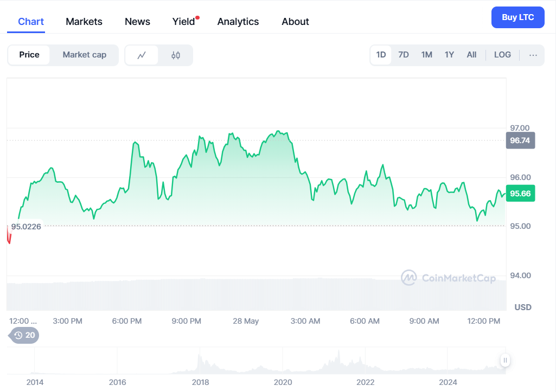This screenshot has height=392, width=556.
Task: Click the 94.00 axis label
Action: [520, 275]
